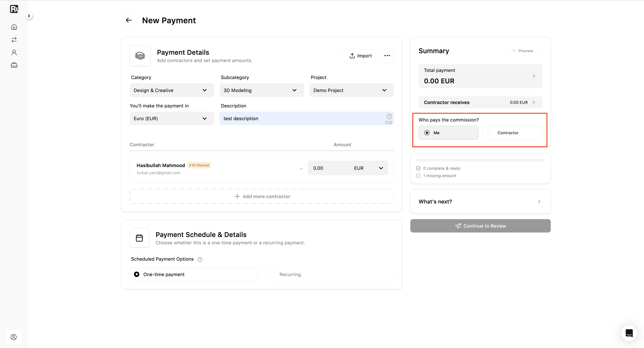Open the home icon in sidebar
Image resolution: width=644 pixels, height=348 pixels.
point(14,27)
